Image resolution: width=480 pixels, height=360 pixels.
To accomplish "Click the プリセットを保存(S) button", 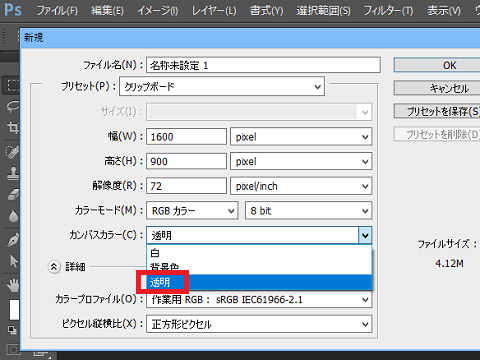I will point(437,111).
